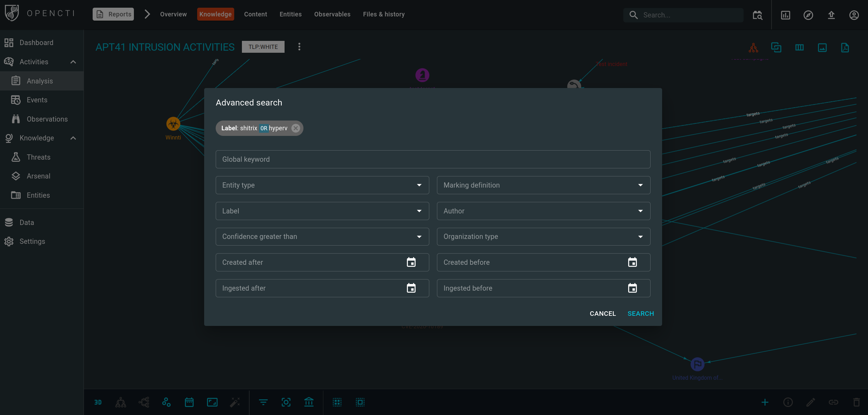Switch to the Observables tab
Viewport: 868px width, 415px height.
tap(332, 14)
